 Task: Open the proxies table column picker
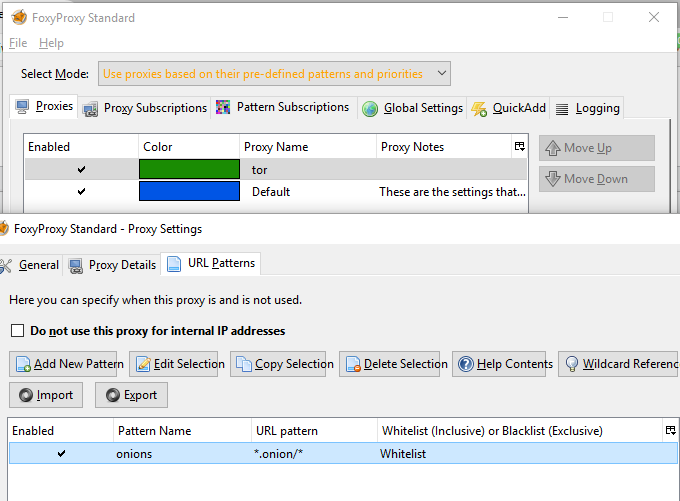tap(520, 146)
